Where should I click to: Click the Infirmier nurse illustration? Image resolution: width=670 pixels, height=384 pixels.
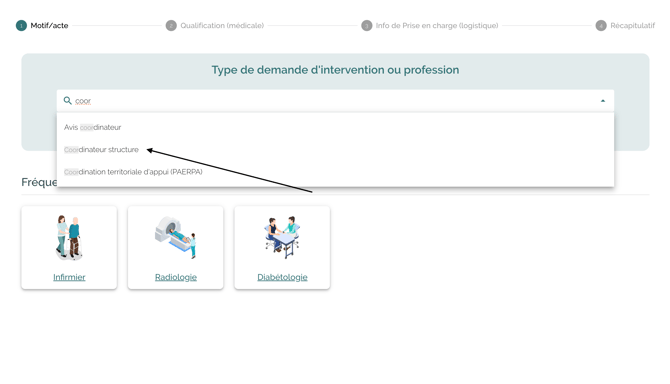point(69,237)
